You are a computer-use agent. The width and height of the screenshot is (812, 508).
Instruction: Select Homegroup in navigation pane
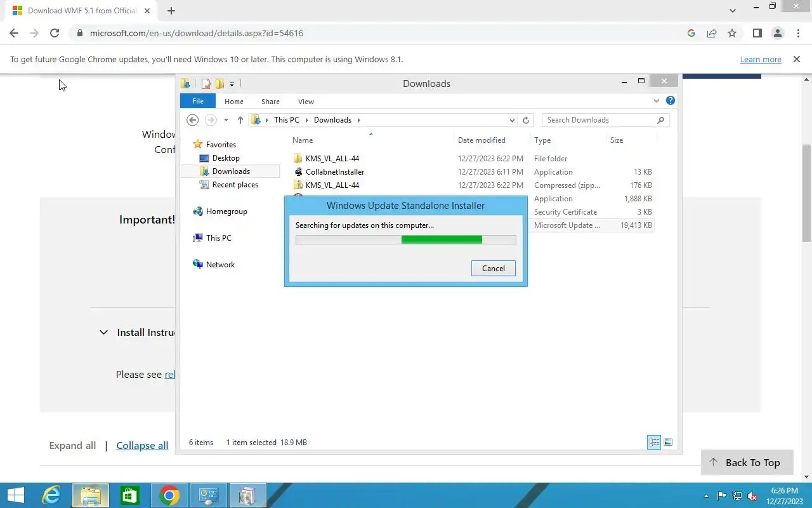pyautogui.click(x=226, y=211)
